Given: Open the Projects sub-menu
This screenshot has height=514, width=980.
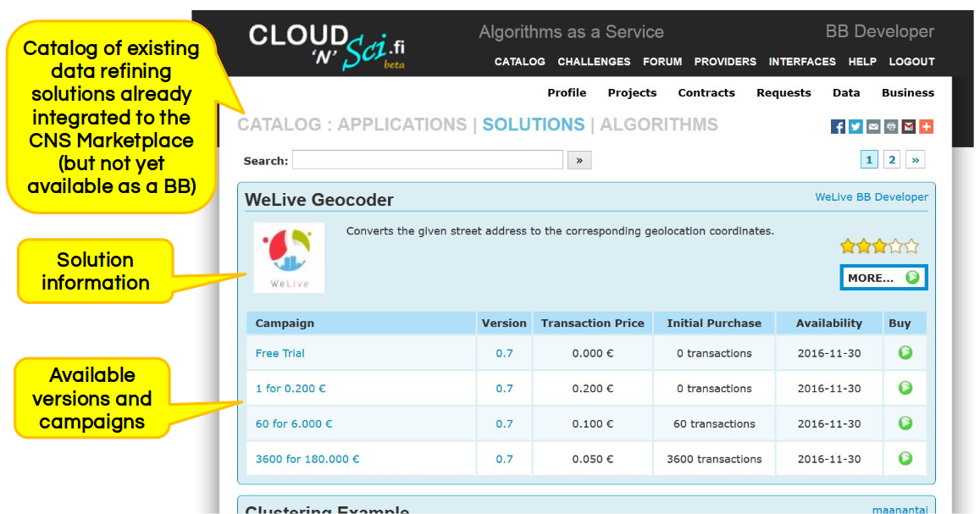Looking at the screenshot, I should [632, 93].
